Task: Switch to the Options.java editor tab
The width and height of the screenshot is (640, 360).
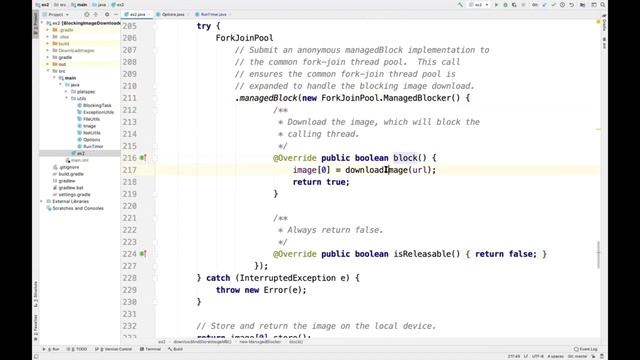Action: pyautogui.click(x=173, y=14)
